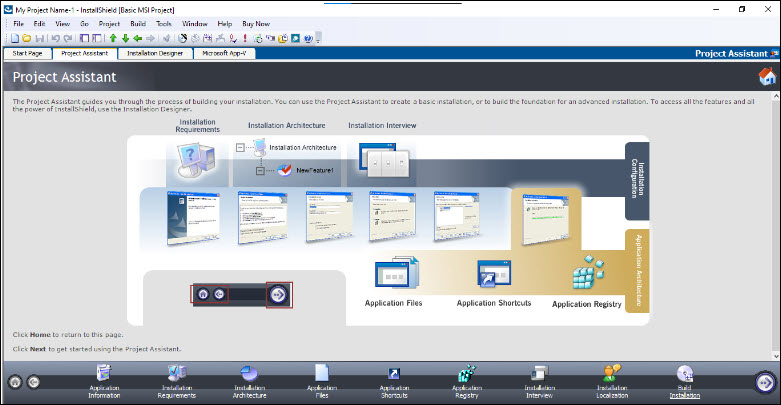This screenshot has width=781, height=405.
Task: Open Installation Requirements step in bottom bar
Action: pyautogui.click(x=177, y=382)
